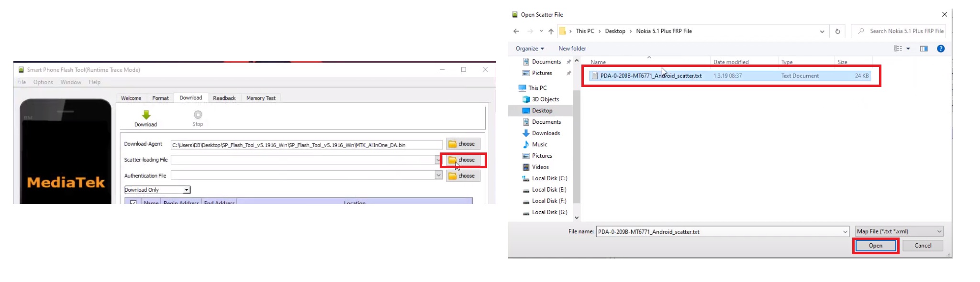Click Desktop in the address breadcrumb

615,31
